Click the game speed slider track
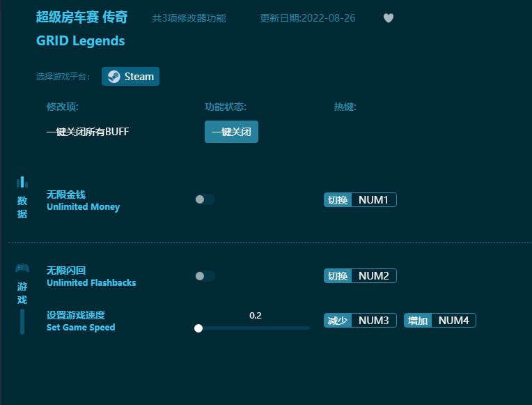 [x=253, y=328]
